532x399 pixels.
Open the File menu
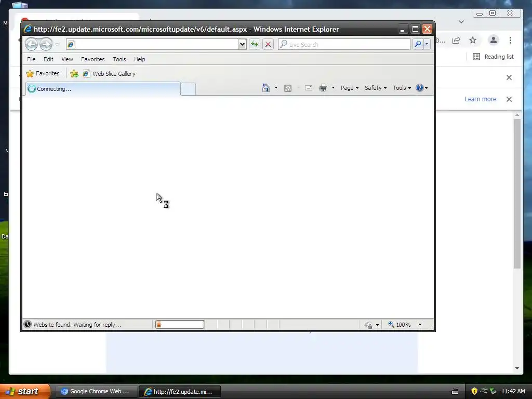pyautogui.click(x=31, y=59)
